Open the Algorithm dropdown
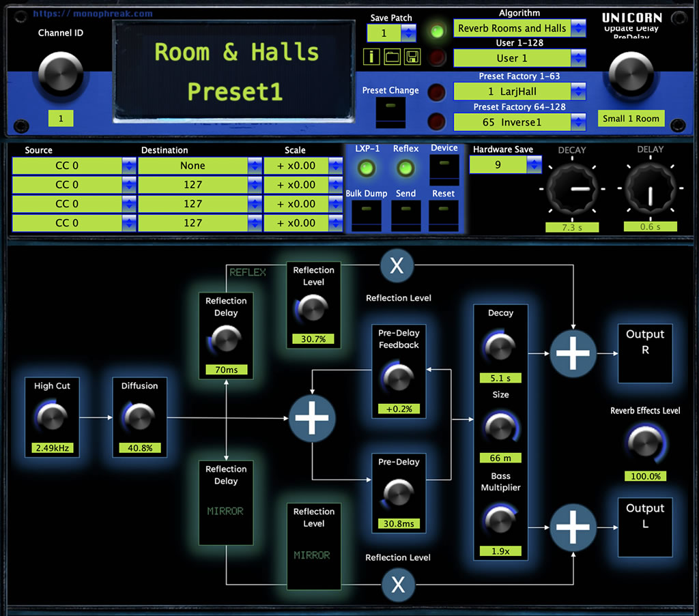The image size is (699, 616). [519, 28]
